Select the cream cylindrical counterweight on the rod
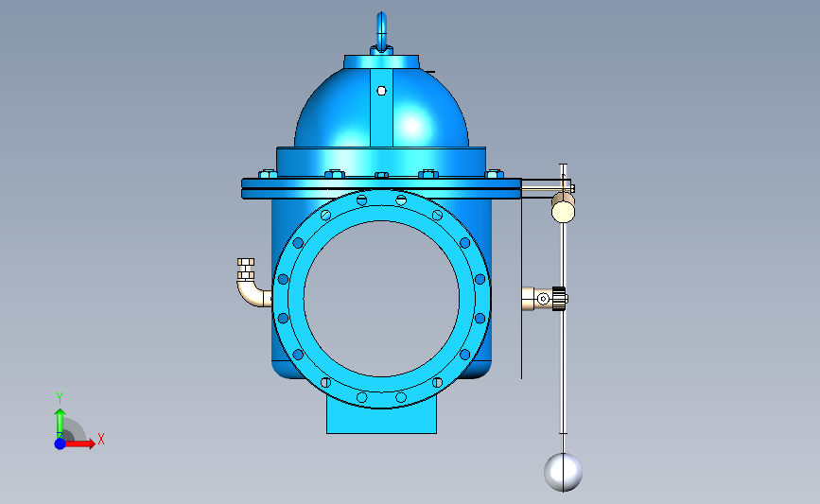Viewport: 820px width, 504px height. click(564, 207)
